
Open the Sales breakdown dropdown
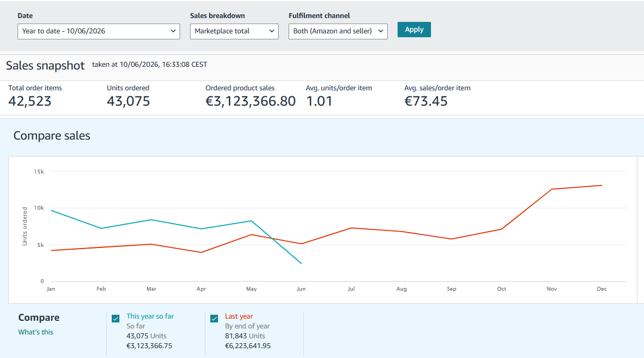click(x=234, y=31)
